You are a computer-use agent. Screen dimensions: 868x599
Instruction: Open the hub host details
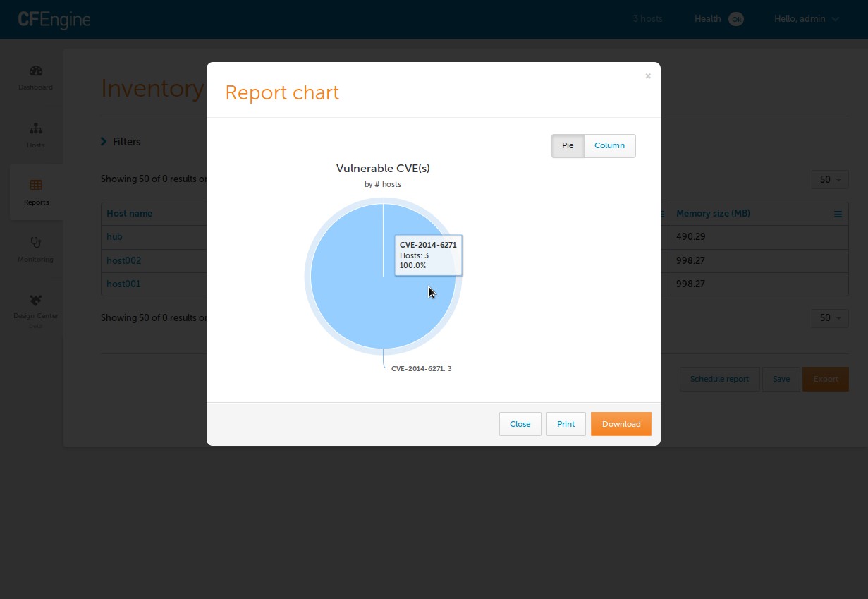coord(114,236)
